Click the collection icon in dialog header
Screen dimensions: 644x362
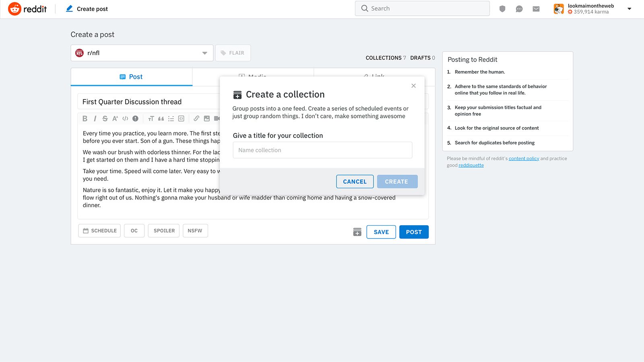click(x=237, y=95)
